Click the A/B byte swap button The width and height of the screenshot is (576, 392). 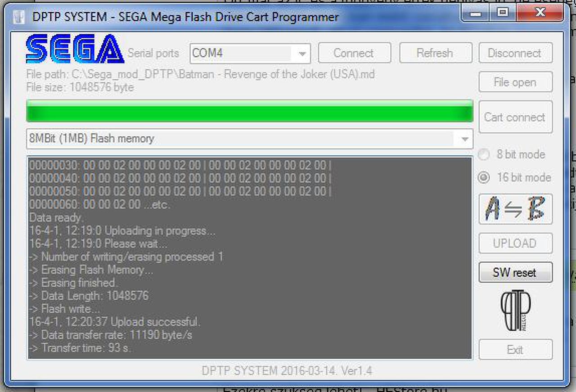515,209
